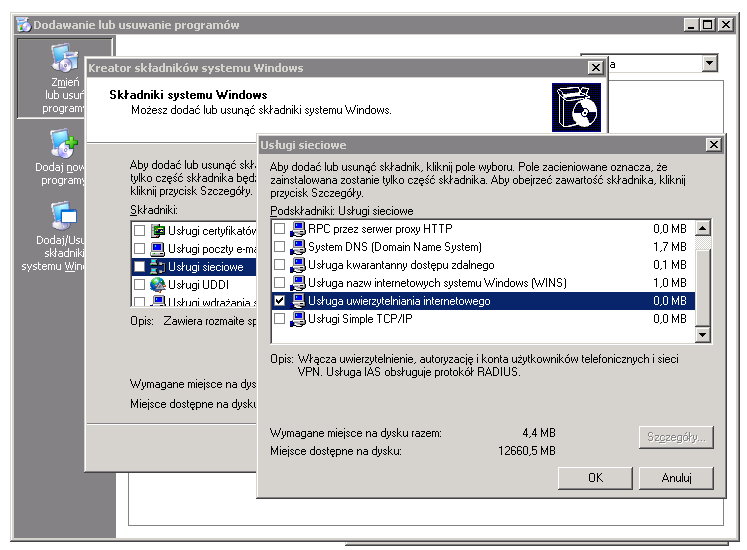Image resolution: width=747 pixels, height=550 pixels.
Task: Select RPC przez serwer proxy HTTP text
Action: [x=380, y=229]
